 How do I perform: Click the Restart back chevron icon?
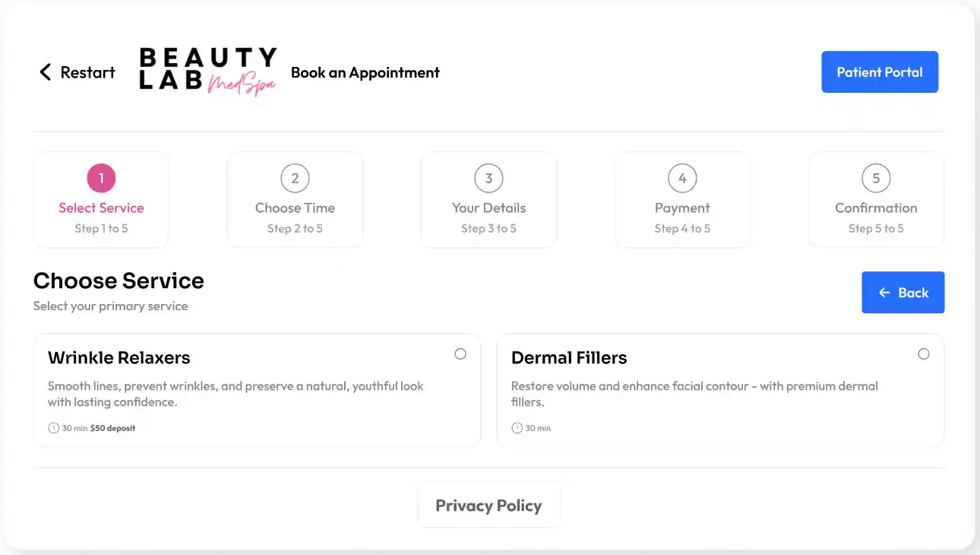[x=46, y=72]
